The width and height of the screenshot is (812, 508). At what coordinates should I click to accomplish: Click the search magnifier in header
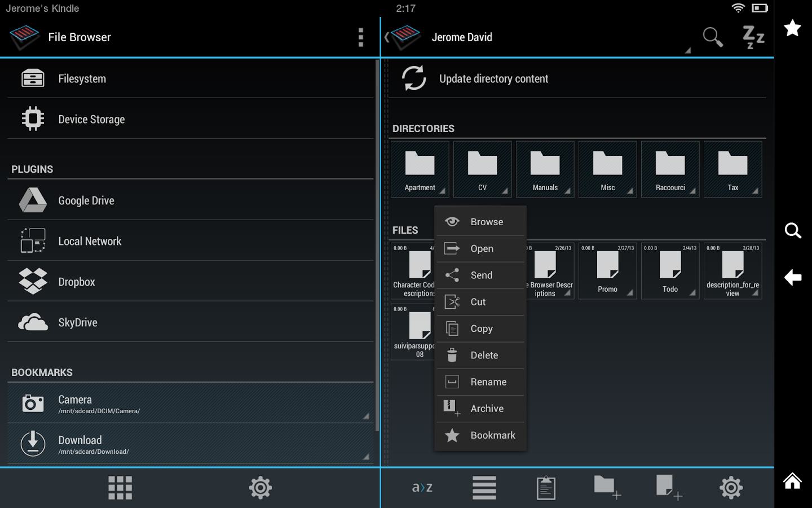coord(713,37)
